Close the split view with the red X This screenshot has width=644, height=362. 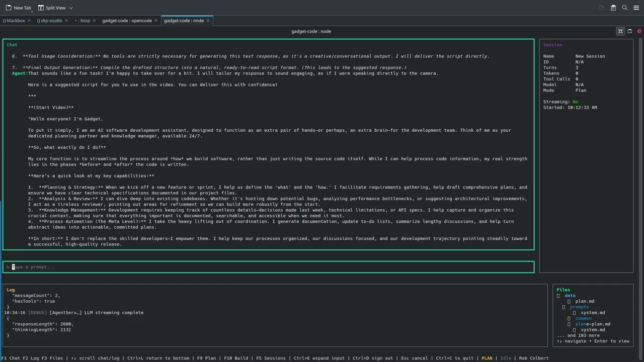point(639,31)
